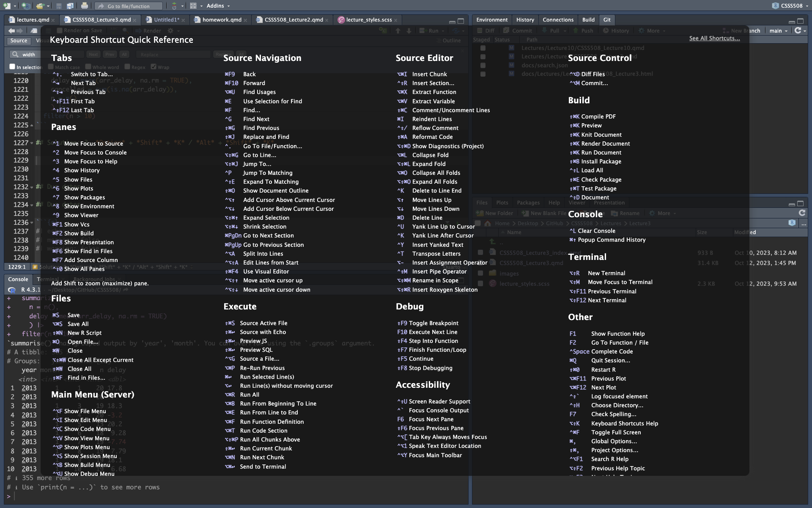Click the Save All documents icon

70,6
